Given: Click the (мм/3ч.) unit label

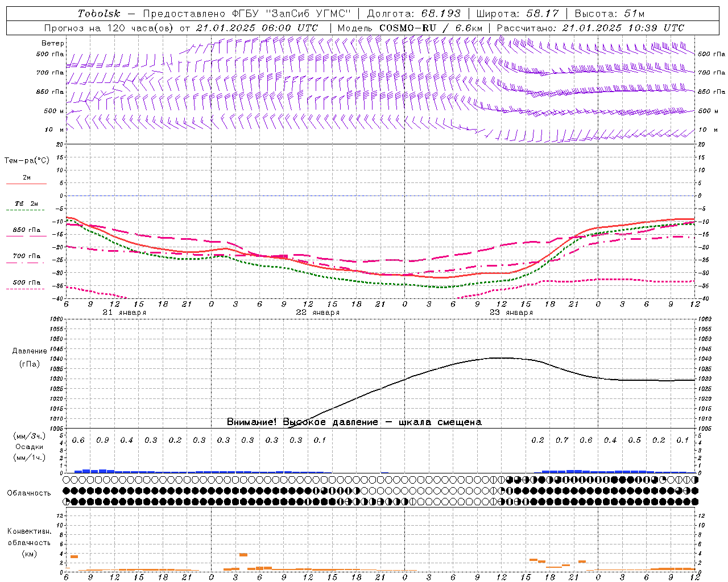Looking at the screenshot, I should (29, 436).
